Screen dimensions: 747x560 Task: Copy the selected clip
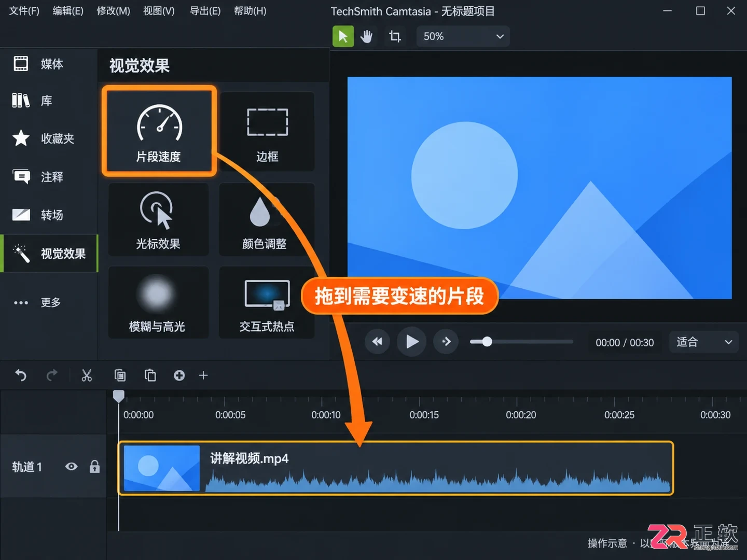(120, 375)
